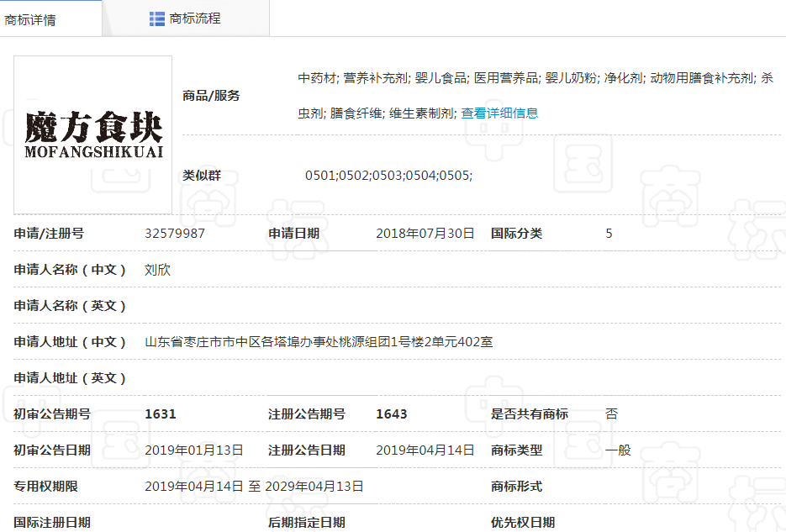786x532 pixels.
Task: Click registration announcement issue number 1643
Action: (x=391, y=414)
